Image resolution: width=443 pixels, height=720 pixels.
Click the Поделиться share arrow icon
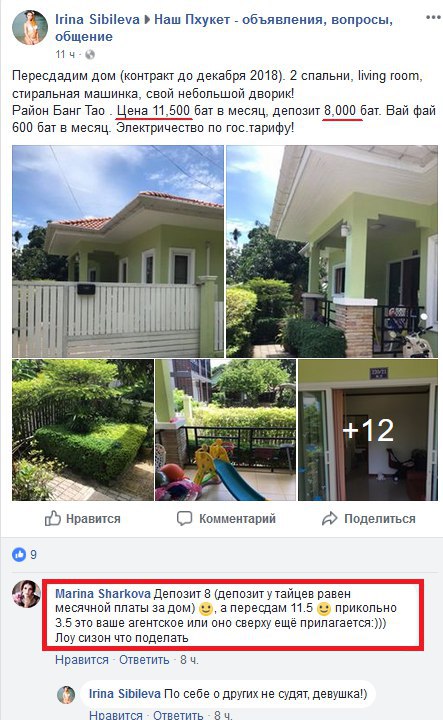(x=329, y=518)
